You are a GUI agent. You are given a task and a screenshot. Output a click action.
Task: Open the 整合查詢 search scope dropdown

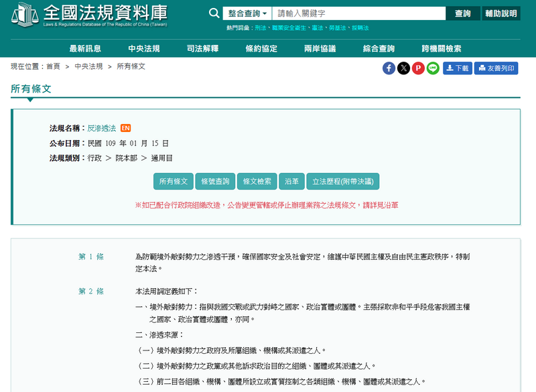pos(247,13)
